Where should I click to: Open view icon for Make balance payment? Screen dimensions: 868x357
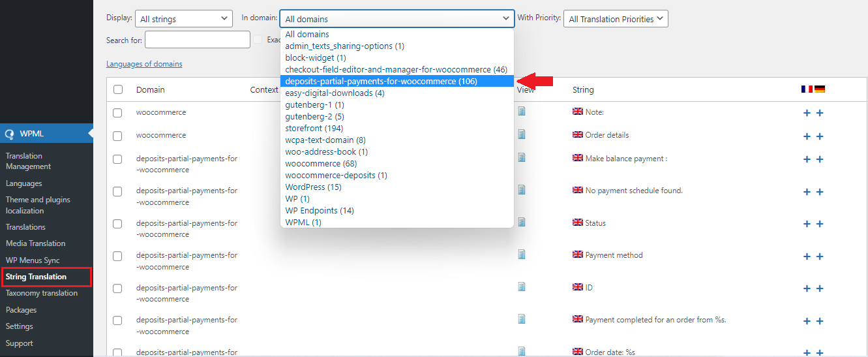522,157
